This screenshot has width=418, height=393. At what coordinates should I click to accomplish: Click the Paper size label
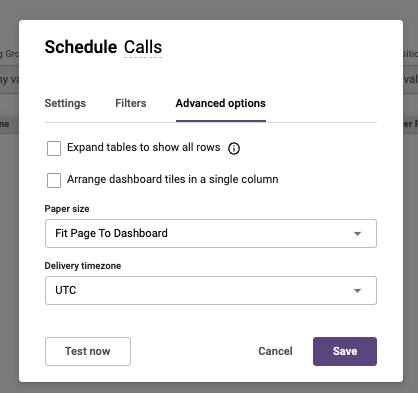pos(67,209)
